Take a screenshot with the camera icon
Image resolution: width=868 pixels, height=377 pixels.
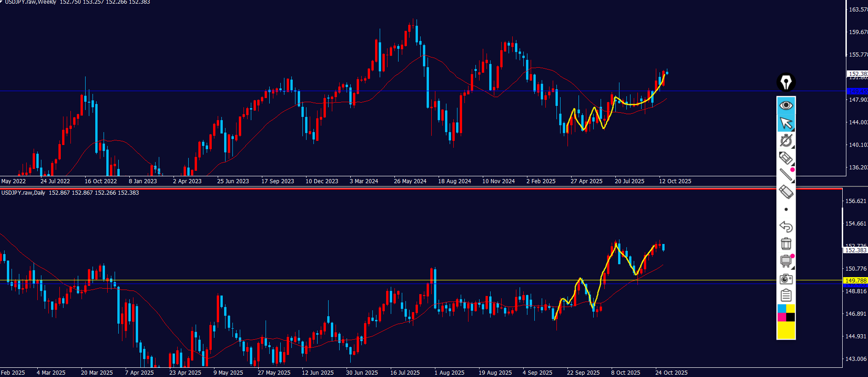pos(786,278)
